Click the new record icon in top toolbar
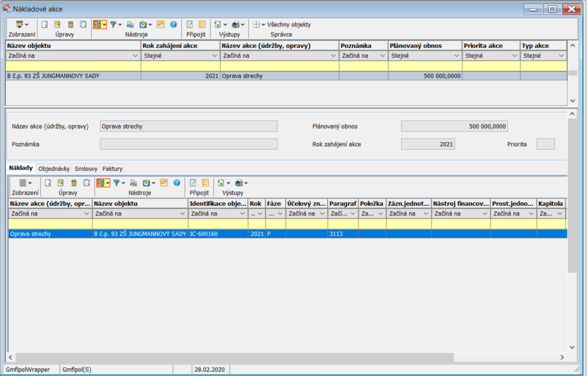 (x=45, y=25)
